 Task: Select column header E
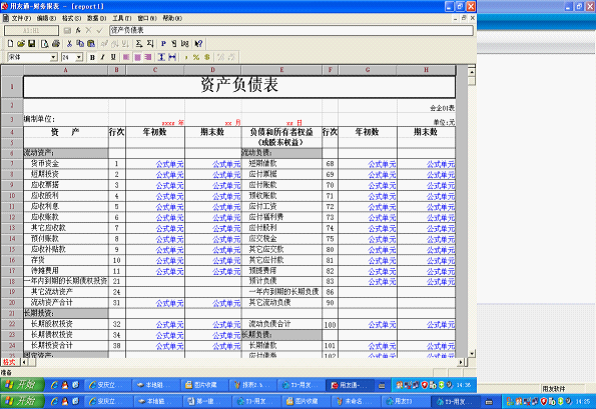pos(282,70)
